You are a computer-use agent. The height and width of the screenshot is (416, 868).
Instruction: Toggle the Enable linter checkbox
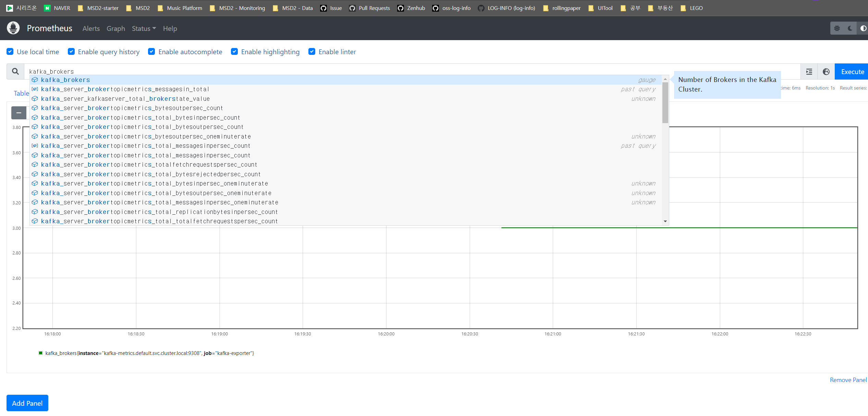point(312,52)
